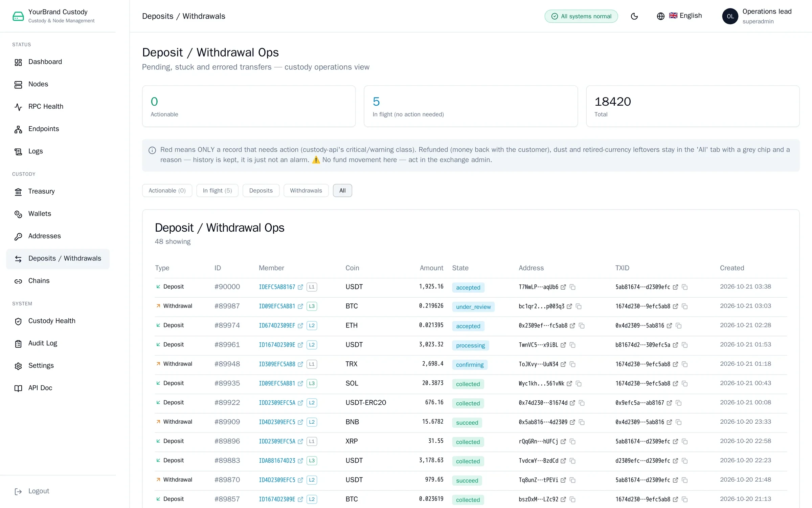Open member link ID674D2309EF

click(281, 325)
